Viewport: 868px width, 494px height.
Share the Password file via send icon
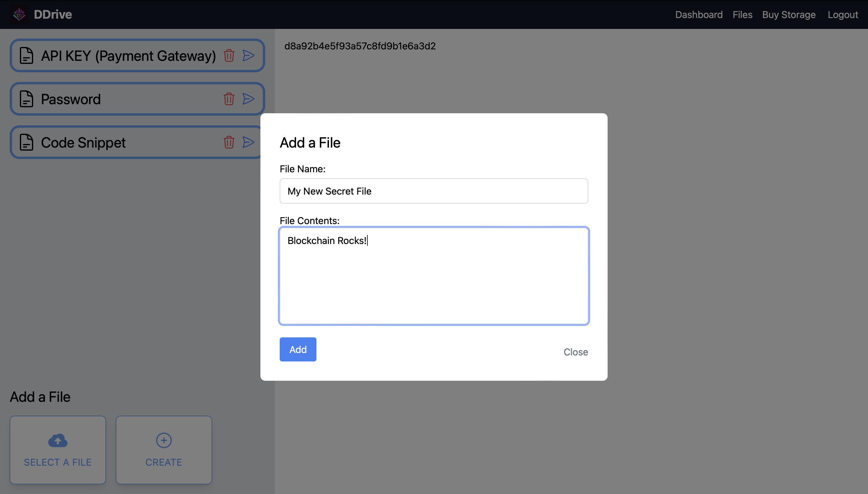[248, 99]
